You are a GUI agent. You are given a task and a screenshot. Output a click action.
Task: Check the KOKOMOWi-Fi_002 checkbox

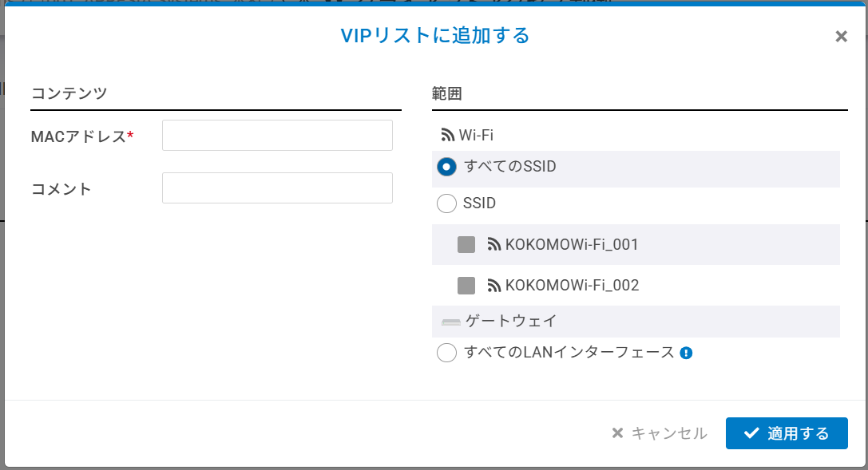point(466,285)
